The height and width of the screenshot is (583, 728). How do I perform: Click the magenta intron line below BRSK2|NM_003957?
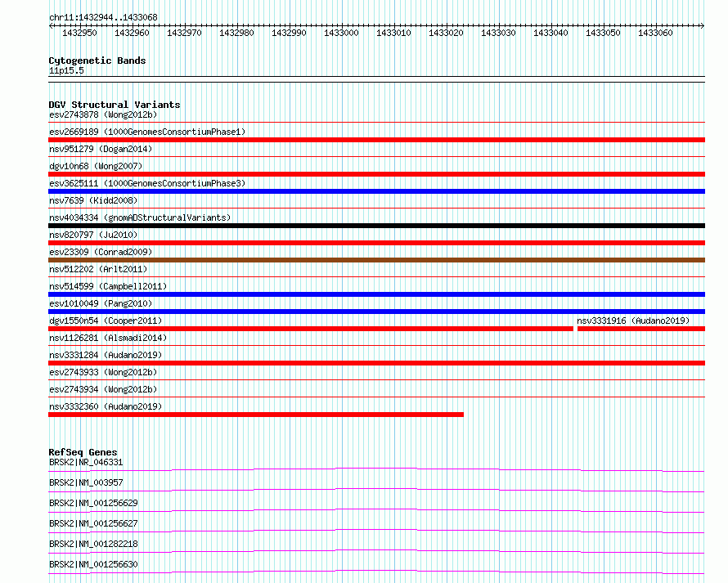point(376,490)
